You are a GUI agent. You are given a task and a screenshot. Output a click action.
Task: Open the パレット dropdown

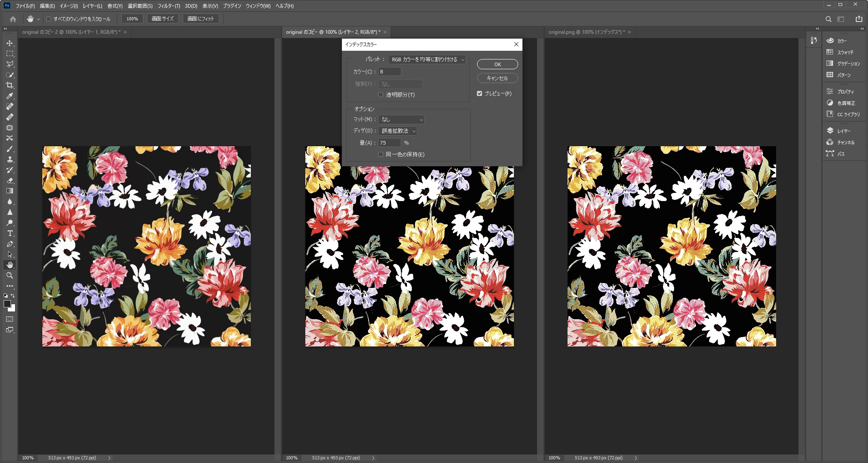pos(427,59)
